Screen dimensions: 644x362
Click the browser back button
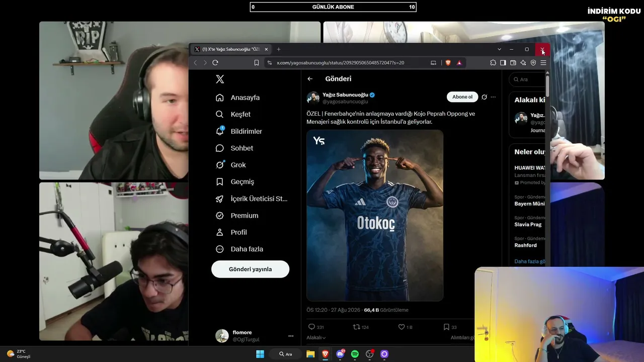[x=196, y=63]
